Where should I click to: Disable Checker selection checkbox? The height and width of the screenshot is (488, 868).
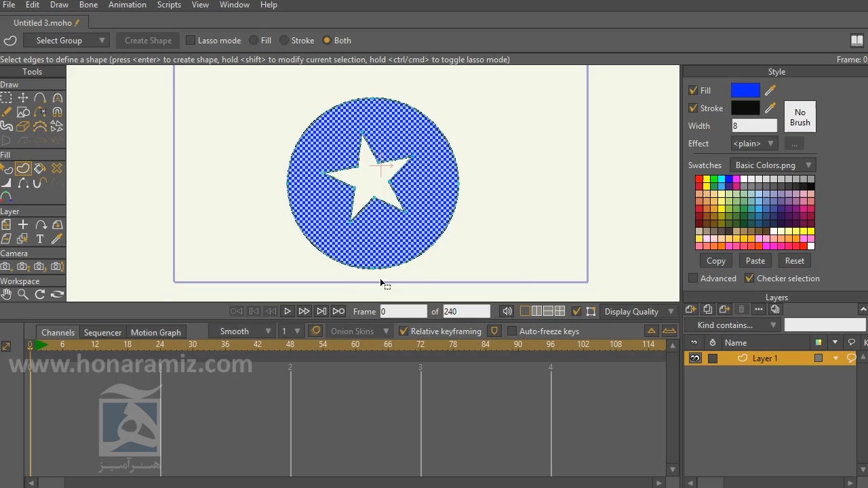click(749, 279)
